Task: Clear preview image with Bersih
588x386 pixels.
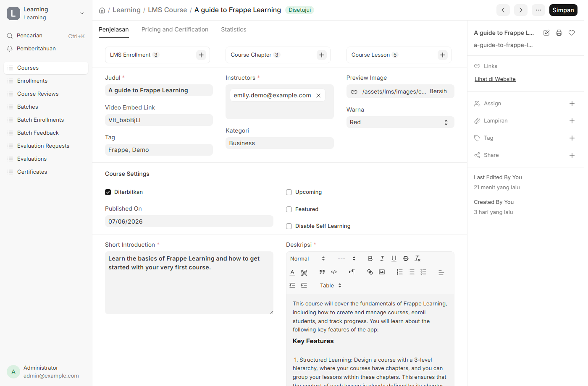Action: tap(438, 91)
